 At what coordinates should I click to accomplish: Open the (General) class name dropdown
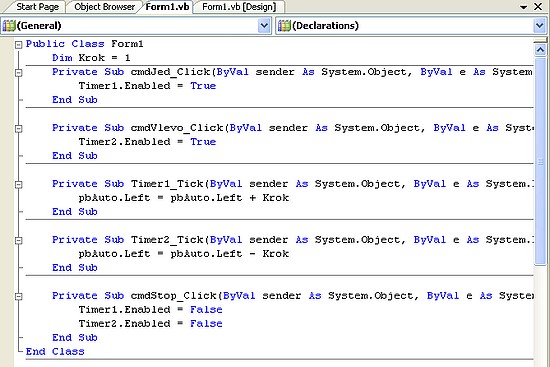click(x=264, y=26)
